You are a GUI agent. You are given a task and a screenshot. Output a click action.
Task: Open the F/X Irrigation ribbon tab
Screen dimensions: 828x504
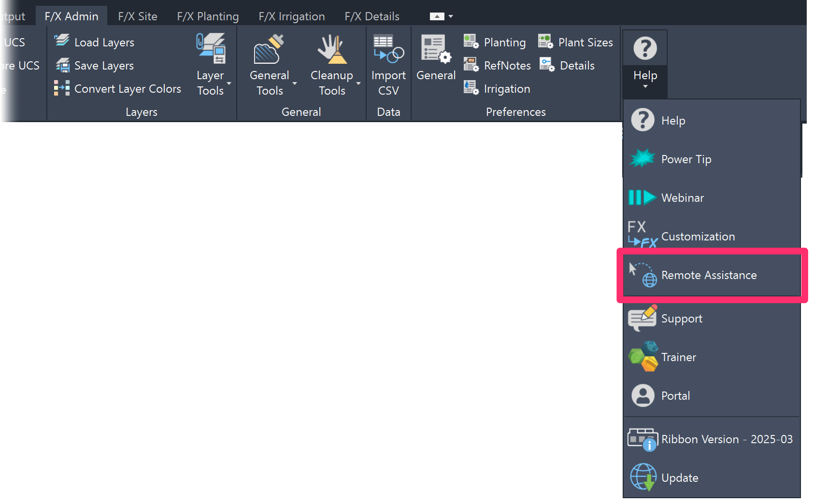click(x=292, y=16)
